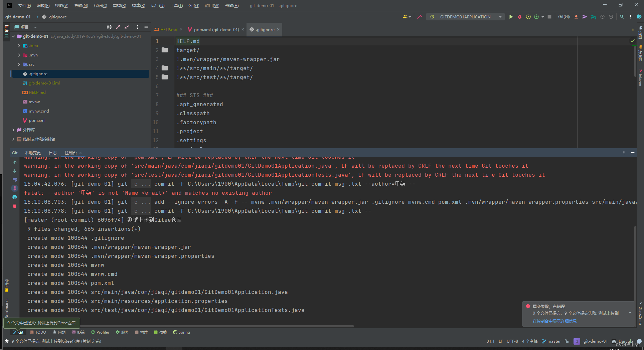The width and height of the screenshot is (644, 350).
Task: Expand the .mvn folder
Action: (x=19, y=55)
